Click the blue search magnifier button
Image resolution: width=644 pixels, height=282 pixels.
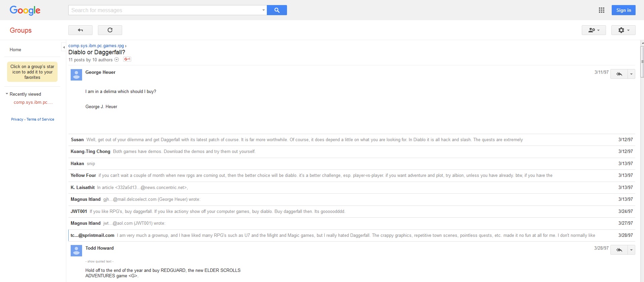click(x=277, y=10)
